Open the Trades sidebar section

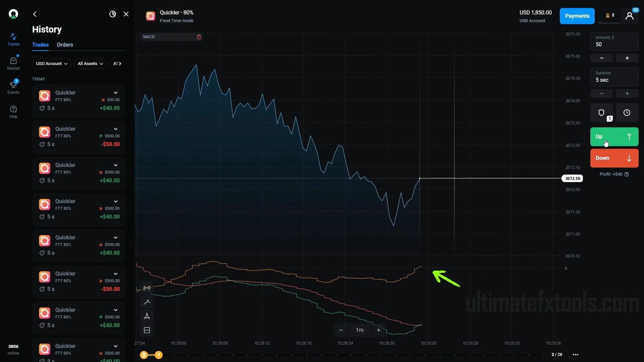coord(13,40)
